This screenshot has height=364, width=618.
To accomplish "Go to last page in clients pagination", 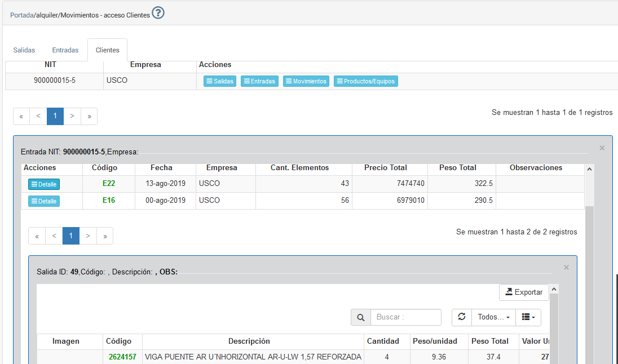I will (89, 116).
